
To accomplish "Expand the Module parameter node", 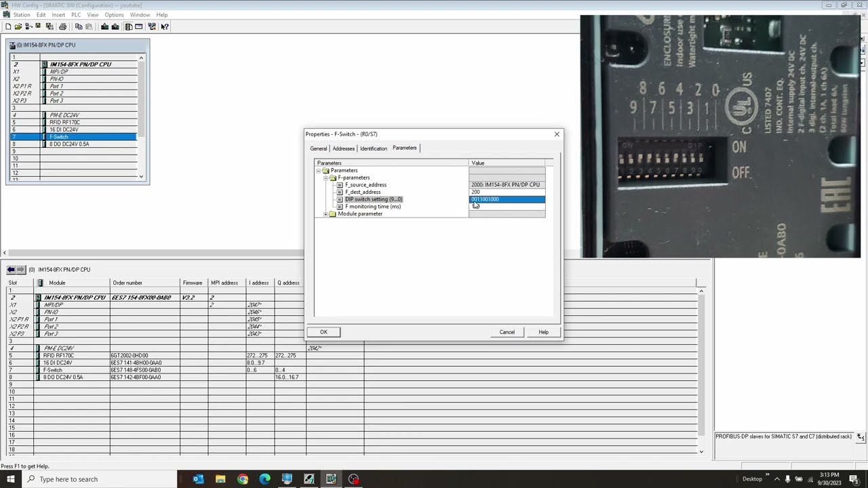I will pyautogui.click(x=325, y=214).
